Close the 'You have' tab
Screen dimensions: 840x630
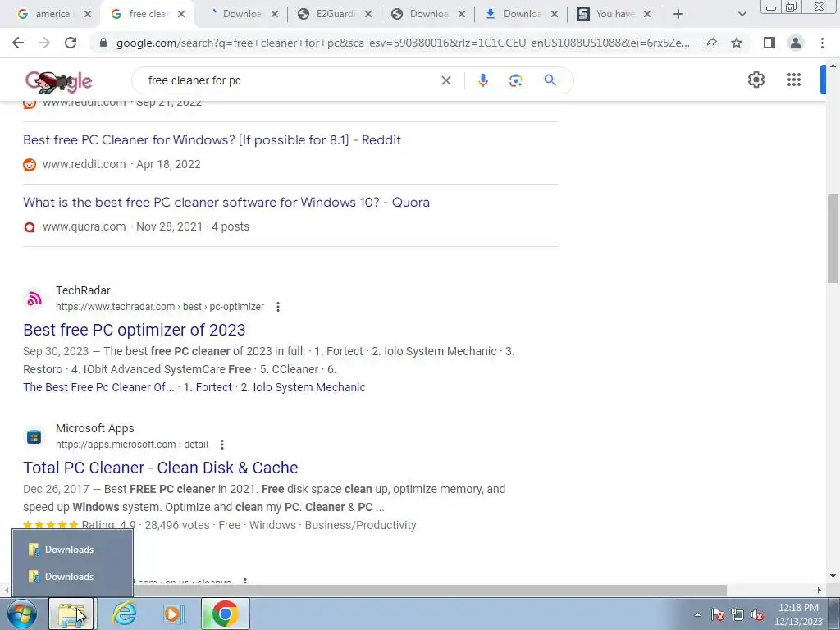click(647, 14)
